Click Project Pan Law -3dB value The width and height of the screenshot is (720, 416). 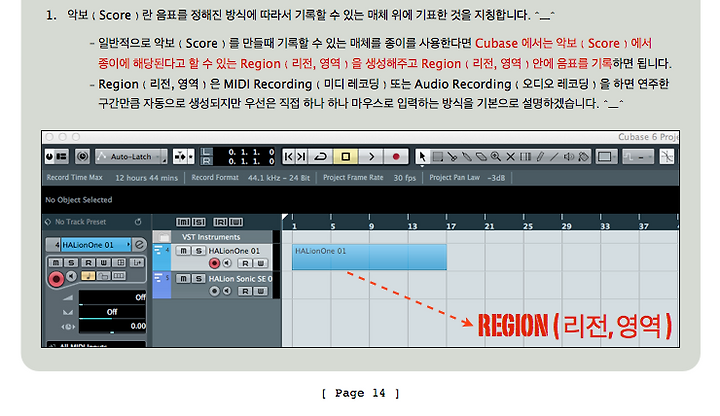coord(496,178)
